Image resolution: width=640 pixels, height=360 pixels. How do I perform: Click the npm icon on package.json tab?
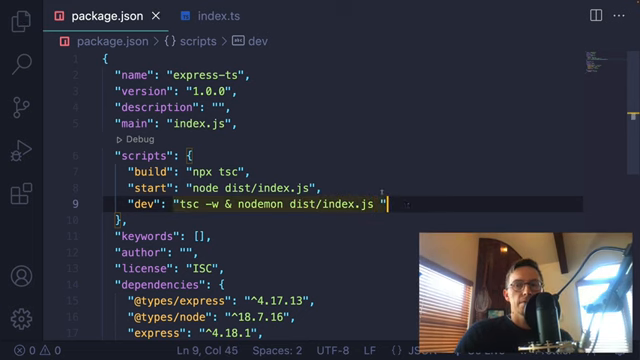(59, 16)
